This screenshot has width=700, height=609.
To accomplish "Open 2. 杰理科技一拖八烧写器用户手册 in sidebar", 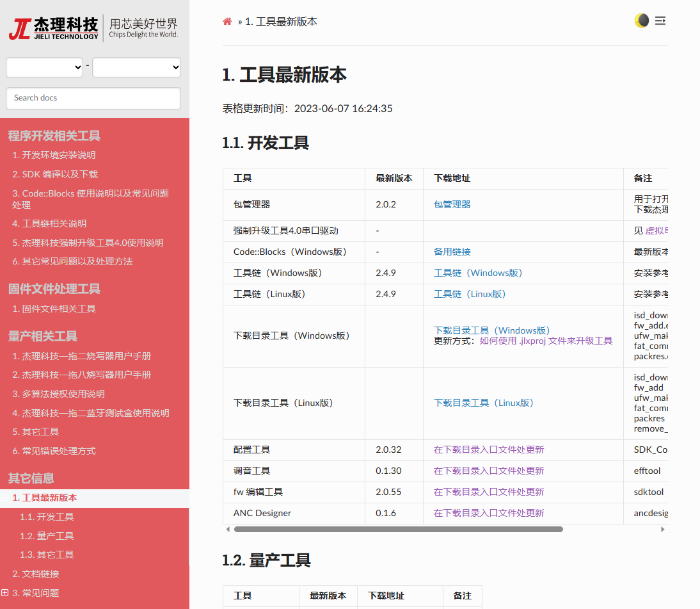I will [82, 375].
